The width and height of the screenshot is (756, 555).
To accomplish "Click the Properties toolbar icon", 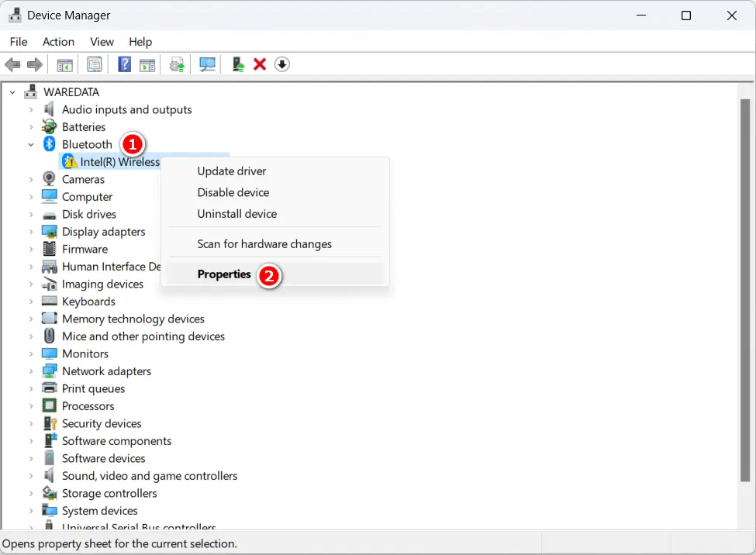I will click(94, 64).
